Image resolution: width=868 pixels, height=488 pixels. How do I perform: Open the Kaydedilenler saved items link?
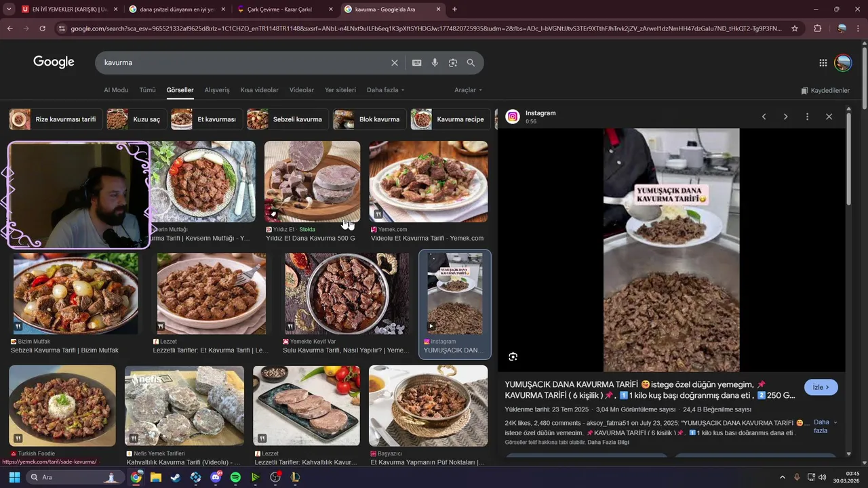coord(825,90)
